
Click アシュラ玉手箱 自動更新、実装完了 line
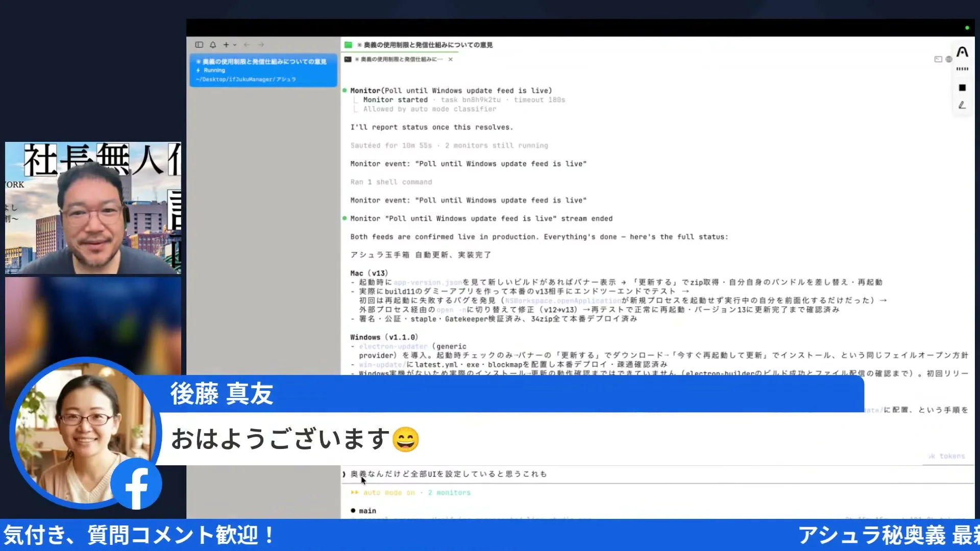tap(421, 255)
